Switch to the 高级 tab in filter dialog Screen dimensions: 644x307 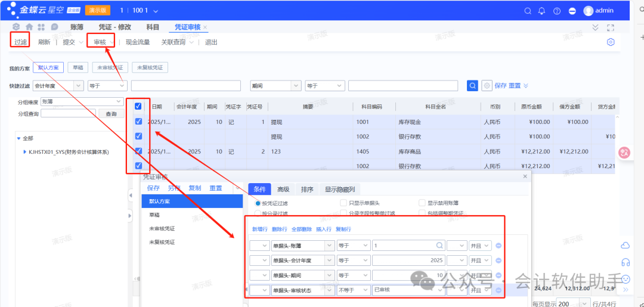pos(283,190)
